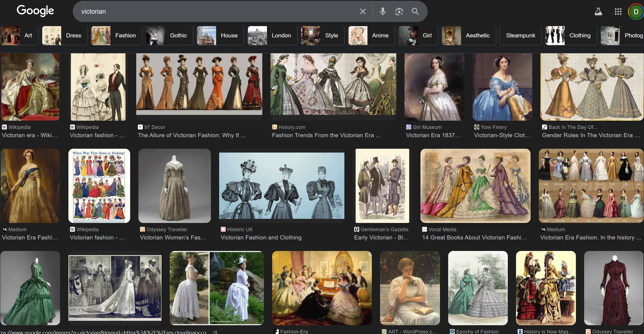The image size is (644, 334).
Task: Open search by image camera icon
Action: click(399, 12)
